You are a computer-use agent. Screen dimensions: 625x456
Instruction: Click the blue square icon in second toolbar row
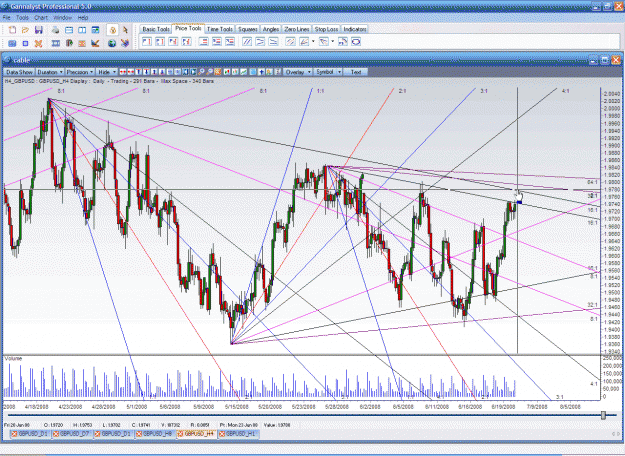(25, 43)
